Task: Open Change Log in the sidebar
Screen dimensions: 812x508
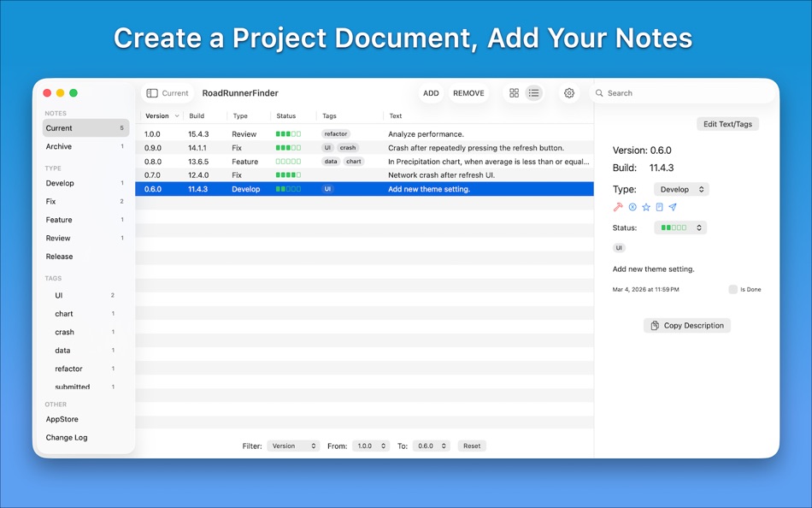Action: (67, 437)
